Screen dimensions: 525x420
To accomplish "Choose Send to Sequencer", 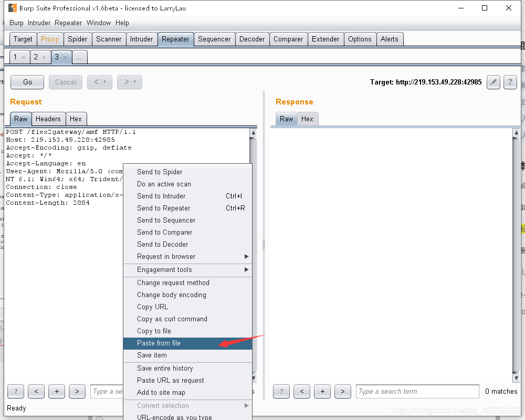I will (187, 220).
